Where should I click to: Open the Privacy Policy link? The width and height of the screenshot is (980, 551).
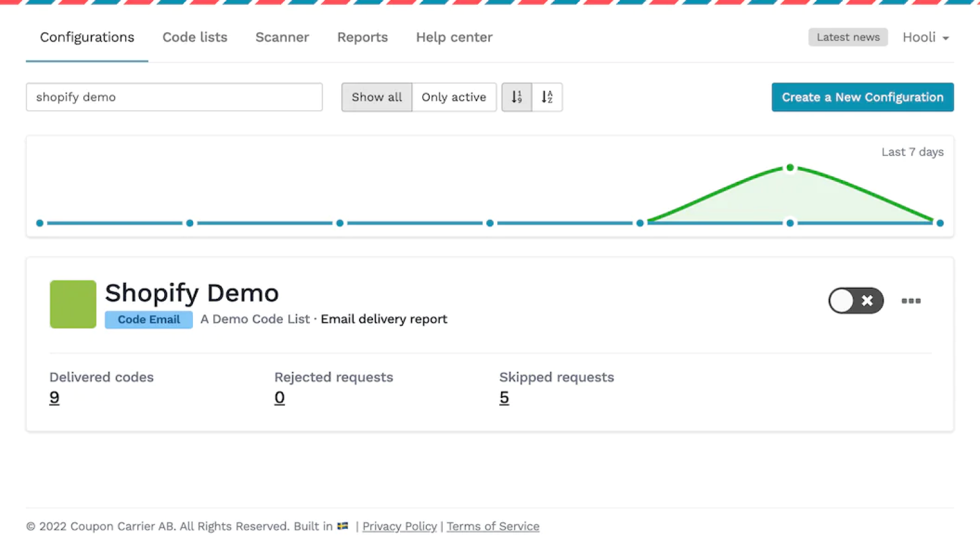pos(400,527)
